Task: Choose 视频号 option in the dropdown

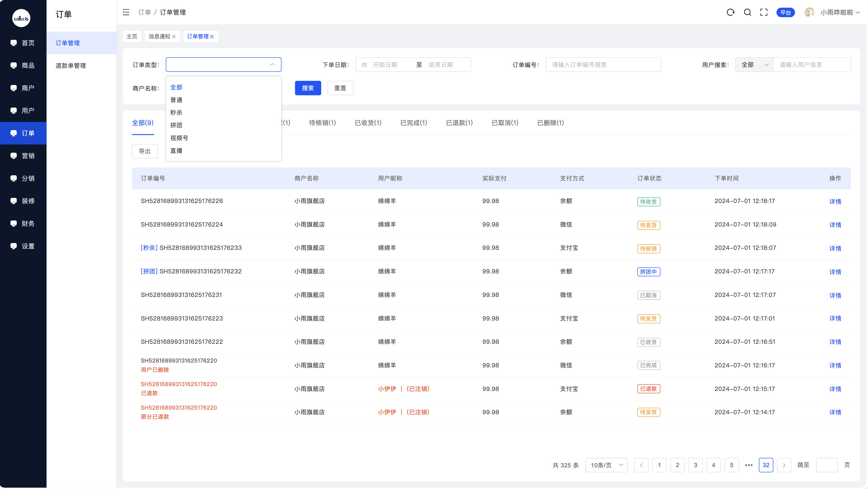Action: pos(179,138)
